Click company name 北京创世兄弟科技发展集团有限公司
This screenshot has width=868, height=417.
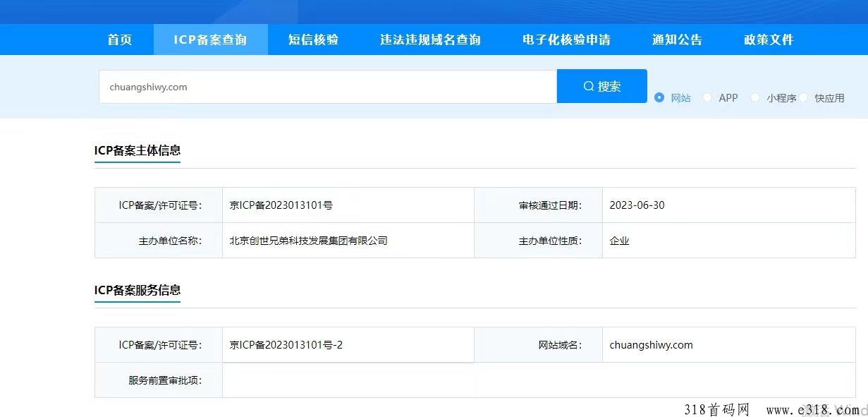[309, 241]
